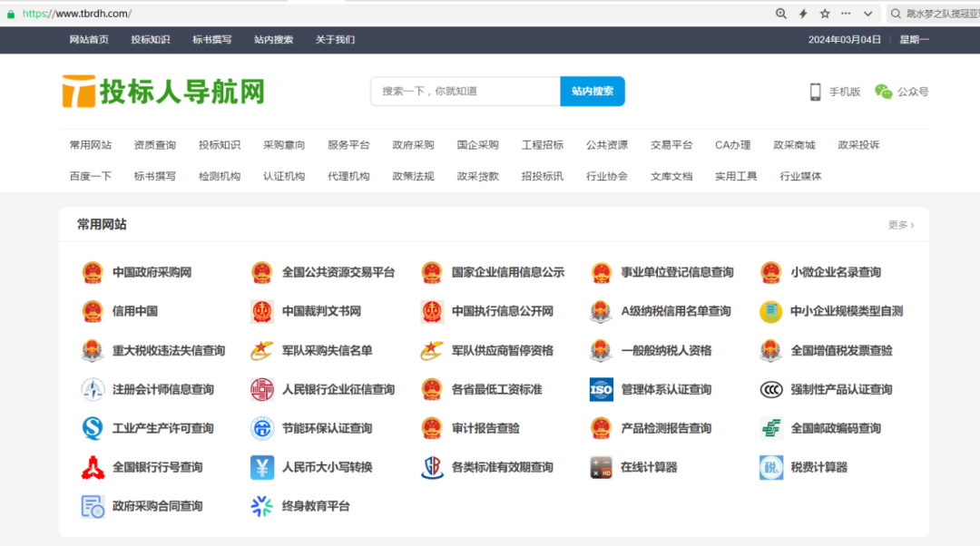Viewport: 980px width, 546px height.
Task: Select the CA办理 category tab
Action: pyautogui.click(x=733, y=145)
